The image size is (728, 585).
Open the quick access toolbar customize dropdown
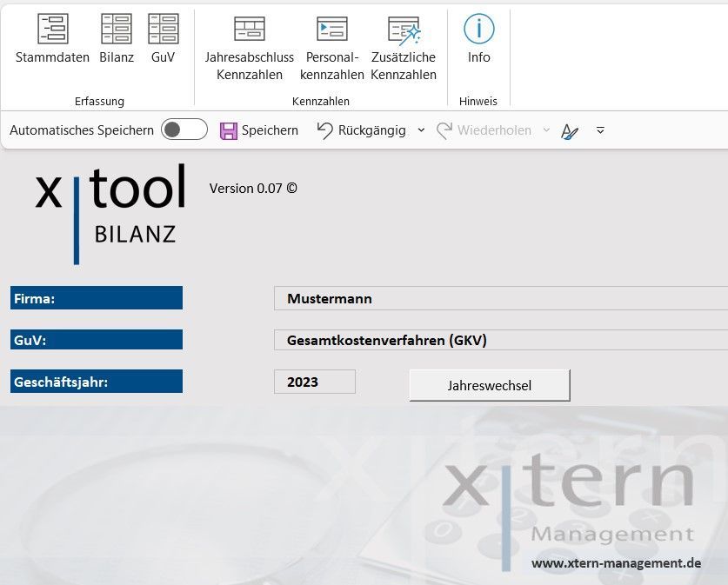click(600, 130)
